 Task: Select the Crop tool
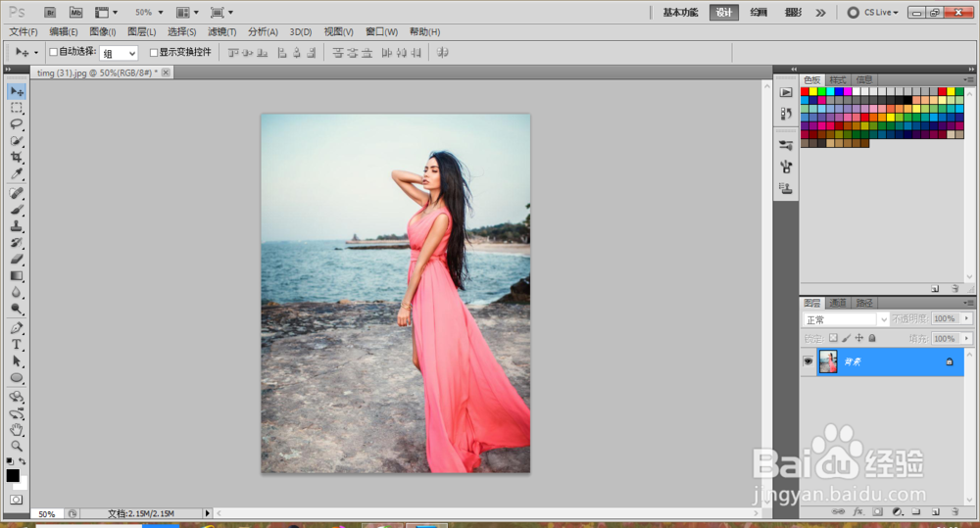[x=17, y=158]
